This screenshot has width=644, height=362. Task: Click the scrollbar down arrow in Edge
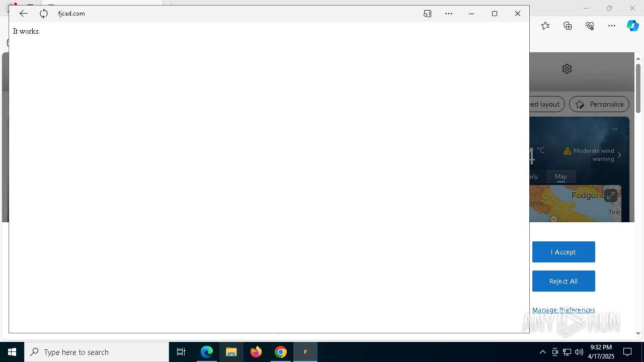point(638,333)
